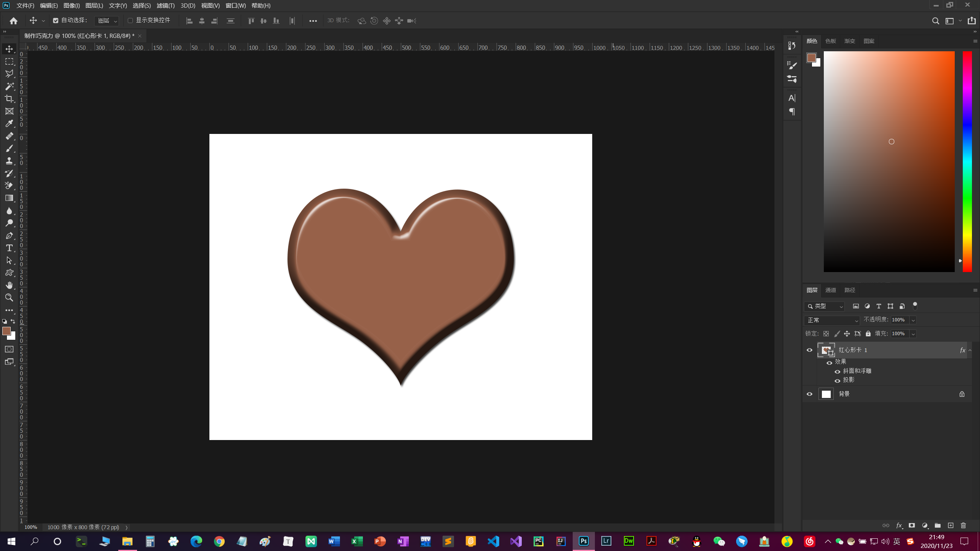The width and height of the screenshot is (980, 551).
Task: Open the 正常 blend mode dropdown
Action: coord(832,320)
